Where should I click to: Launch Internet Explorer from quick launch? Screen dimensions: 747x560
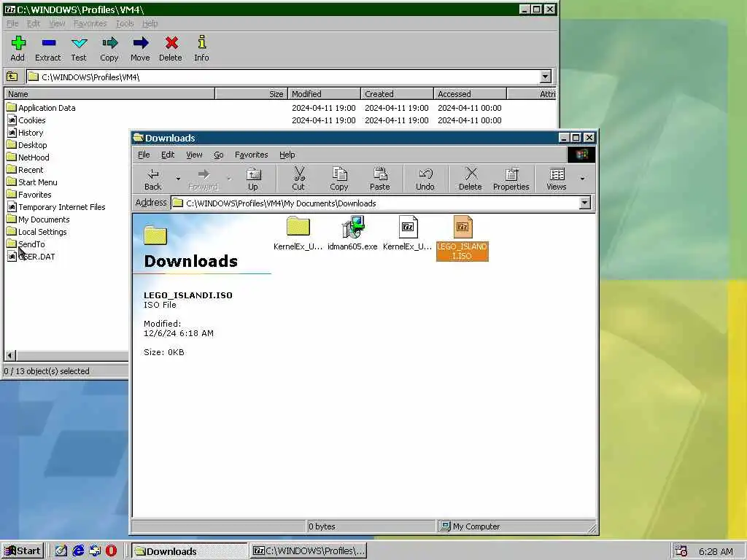[x=78, y=551]
